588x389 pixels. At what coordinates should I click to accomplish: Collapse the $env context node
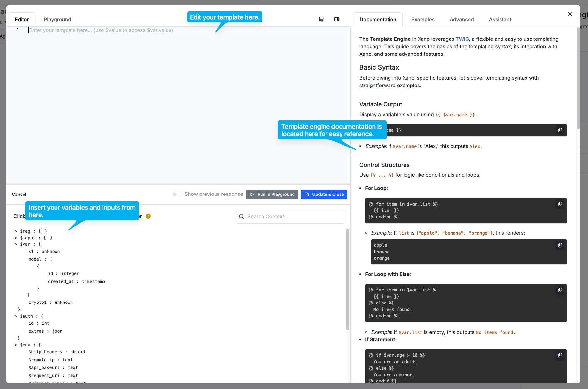point(16,345)
